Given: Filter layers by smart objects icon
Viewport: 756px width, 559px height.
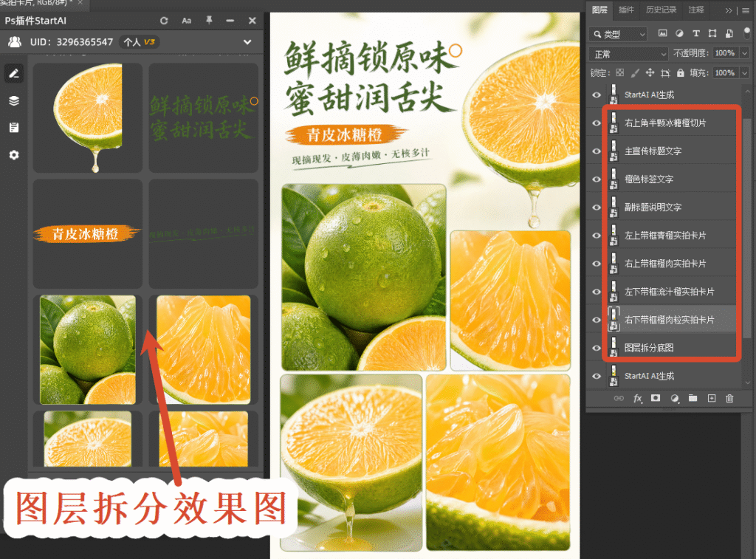Looking at the screenshot, I should [x=729, y=33].
